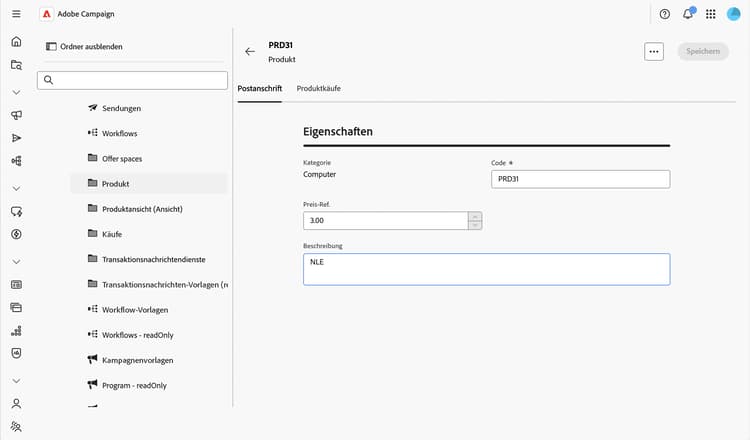Switch to the Postanschrift tab
Viewport: 750px width, 440px height.
pyautogui.click(x=260, y=88)
